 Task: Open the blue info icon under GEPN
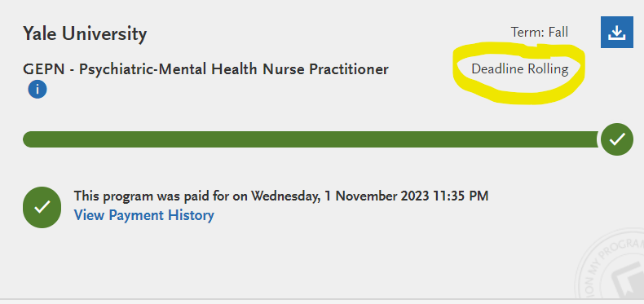(37, 90)
